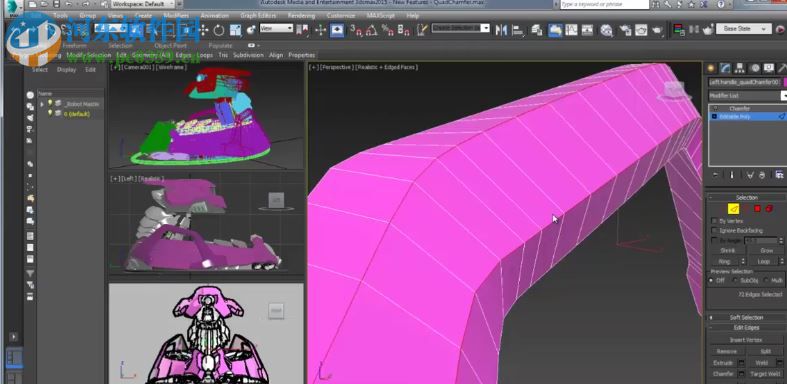Toggle light bulb of Robot Master layer
Viewport: 787px width, 384px height.
point(50,103)
